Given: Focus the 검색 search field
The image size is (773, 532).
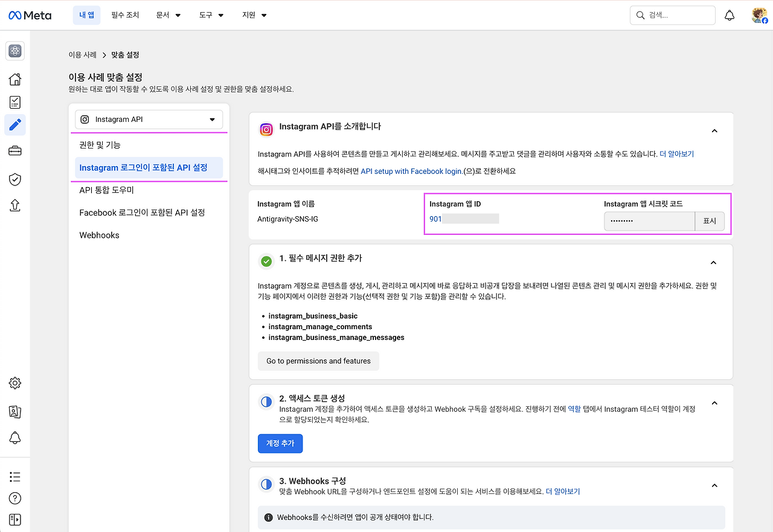Looking at the screenshot, I should 672,15.
